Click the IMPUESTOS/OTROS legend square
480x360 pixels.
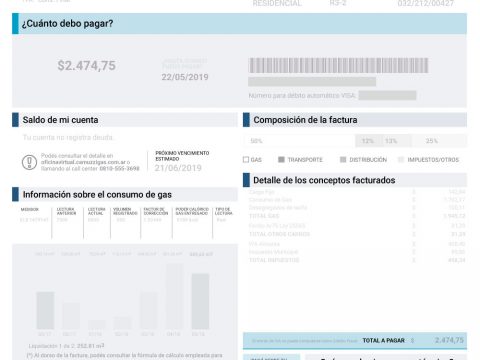401,160
